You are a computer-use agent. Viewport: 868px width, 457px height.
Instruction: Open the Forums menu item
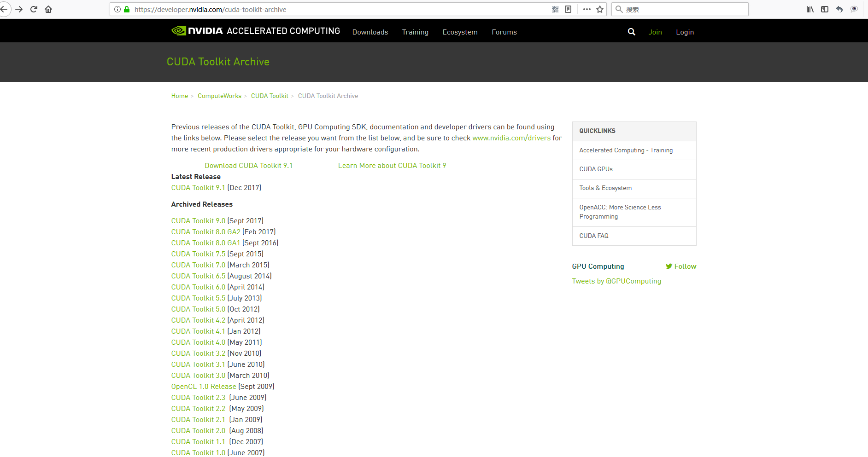[x=504, y=32]
